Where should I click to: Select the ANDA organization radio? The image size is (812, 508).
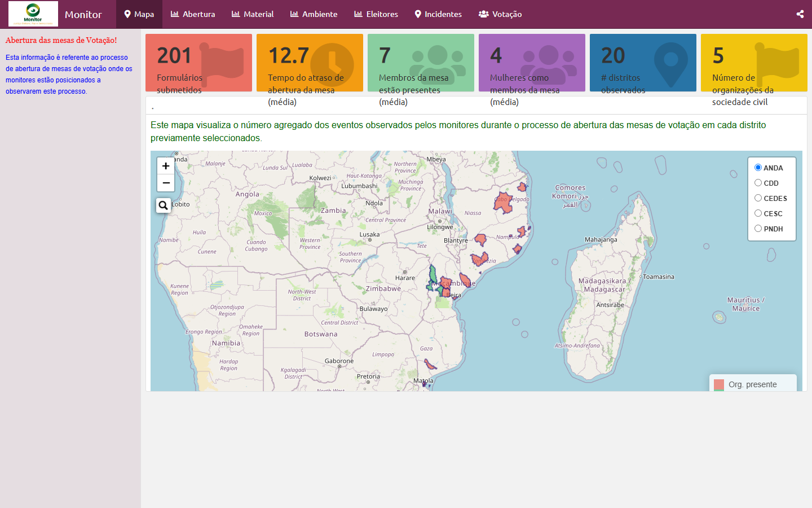(758, 168)
